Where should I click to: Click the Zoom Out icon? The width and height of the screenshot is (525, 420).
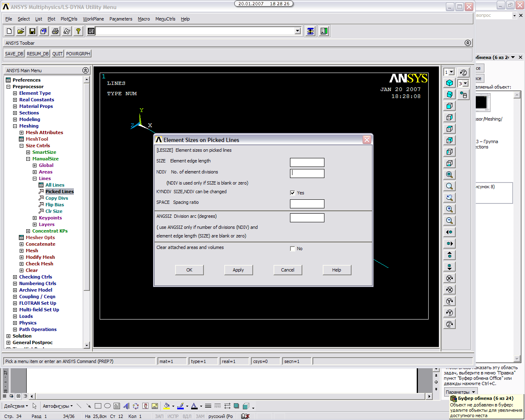tap(450, 221)
